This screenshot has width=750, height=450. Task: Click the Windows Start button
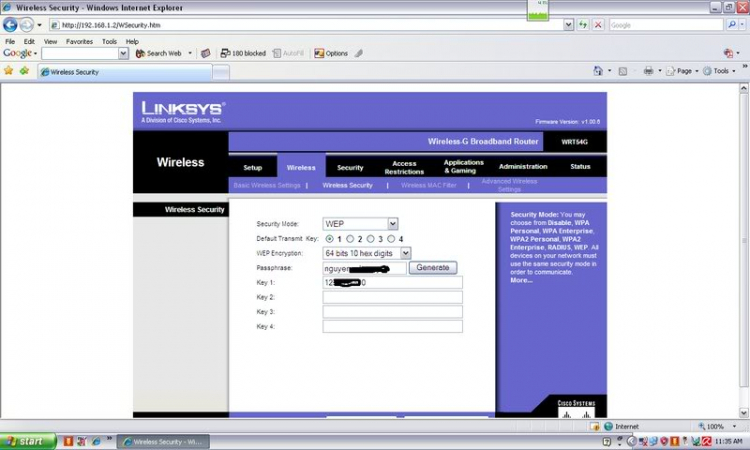pos(28,441)
